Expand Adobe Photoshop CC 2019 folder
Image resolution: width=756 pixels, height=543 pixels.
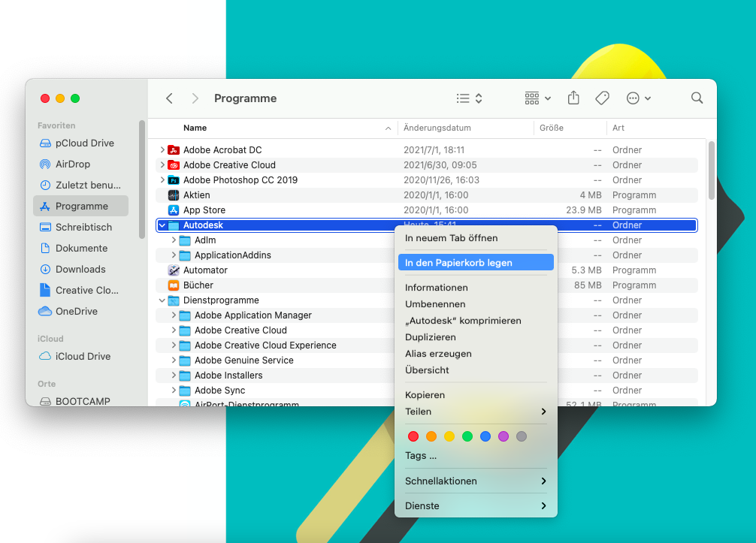[x=162, y=179]
